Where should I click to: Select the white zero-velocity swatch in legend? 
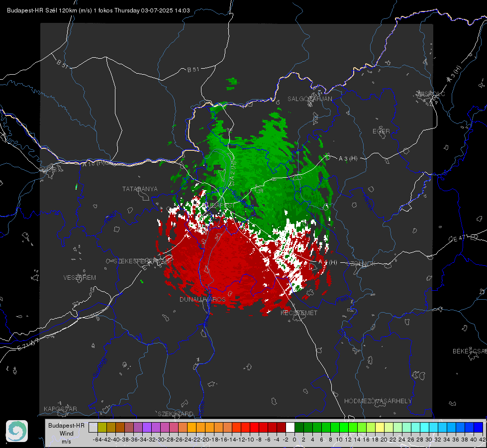(x=290, y=427)
